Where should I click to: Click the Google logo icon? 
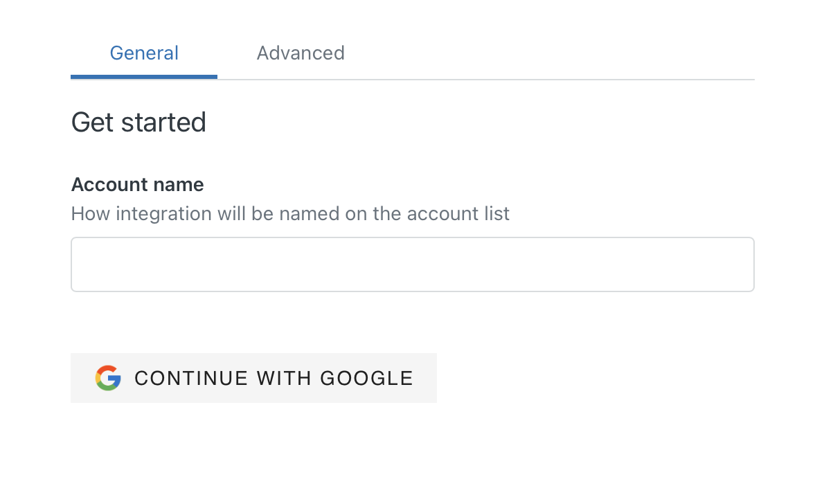pyautogui.click(x=108, y=378)
